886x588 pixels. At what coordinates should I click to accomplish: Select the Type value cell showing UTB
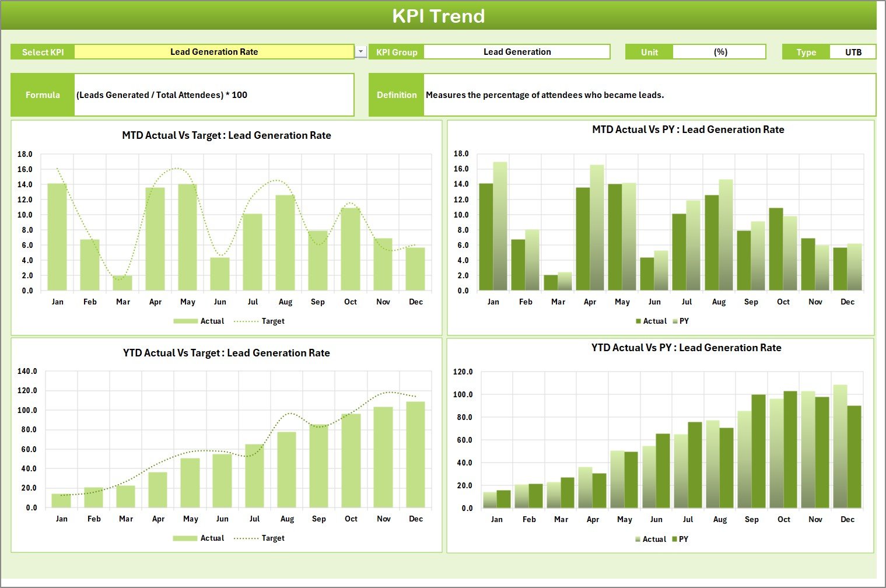tap(853, 52)
